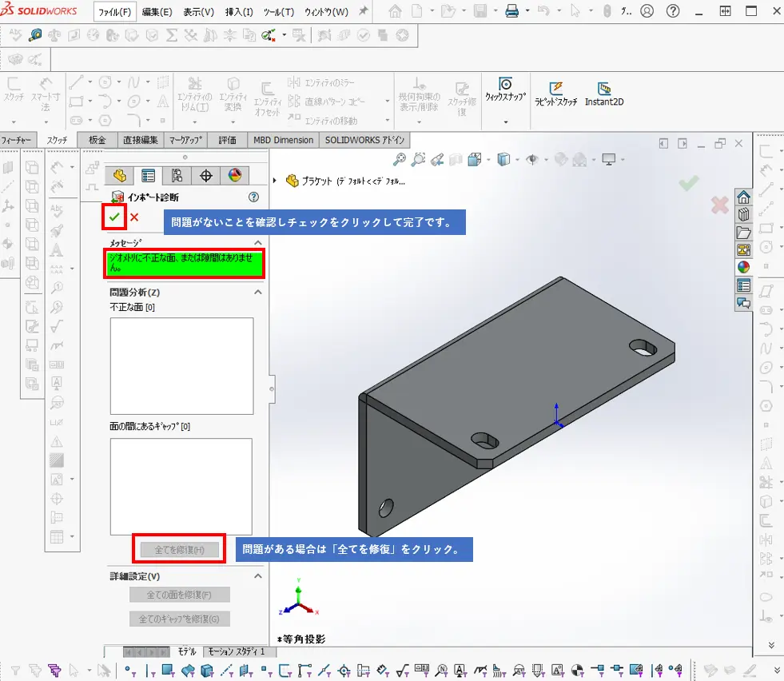
Task: Toggle the Instant2D tool
Action: (604, 94)
